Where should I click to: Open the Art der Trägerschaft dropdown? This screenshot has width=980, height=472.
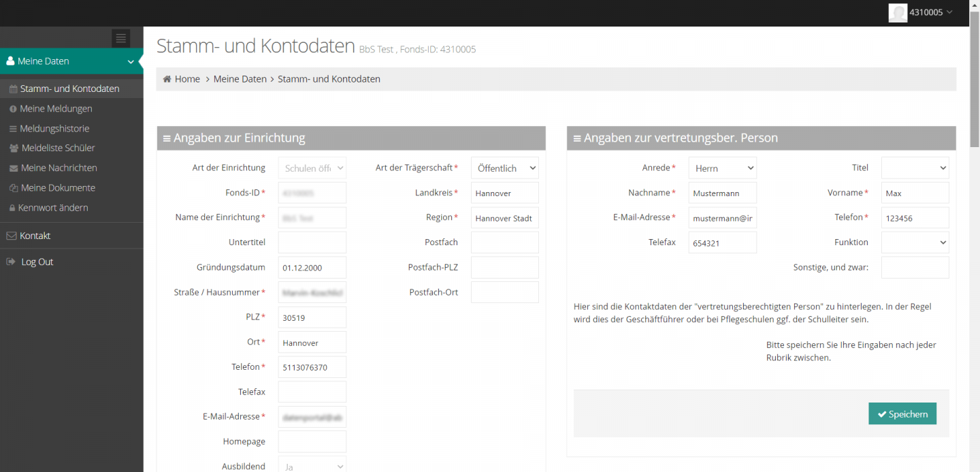point(505,168)
